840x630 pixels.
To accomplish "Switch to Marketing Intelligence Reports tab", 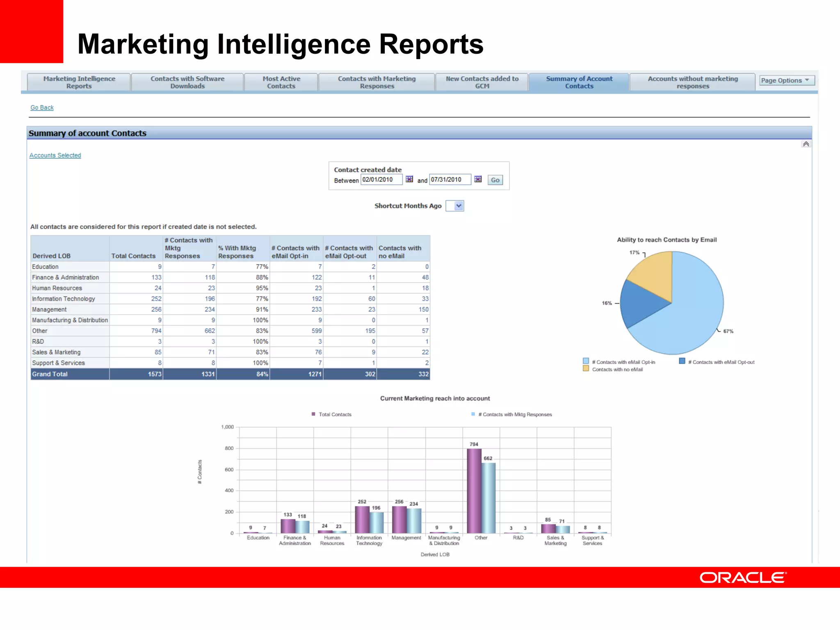I will point(79,82).
